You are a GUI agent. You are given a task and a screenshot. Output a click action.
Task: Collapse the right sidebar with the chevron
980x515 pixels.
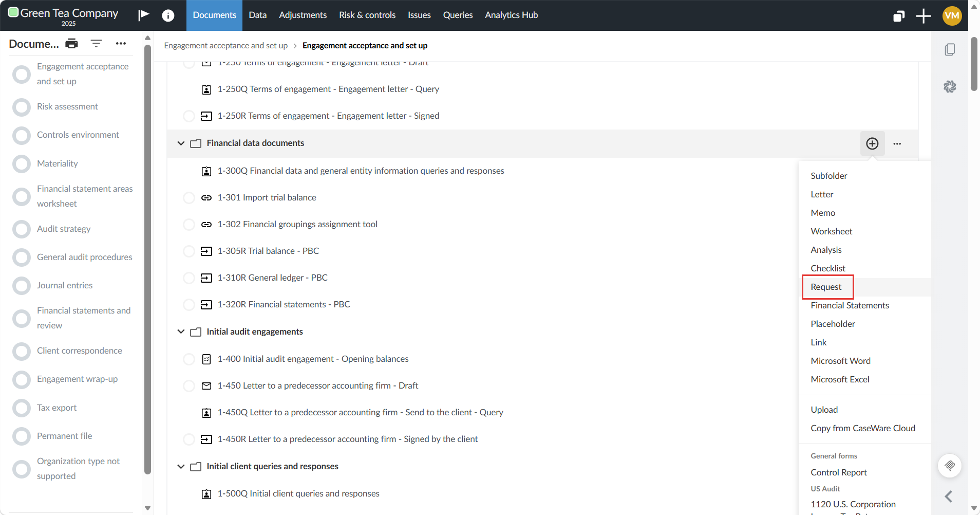click(949, 496)
